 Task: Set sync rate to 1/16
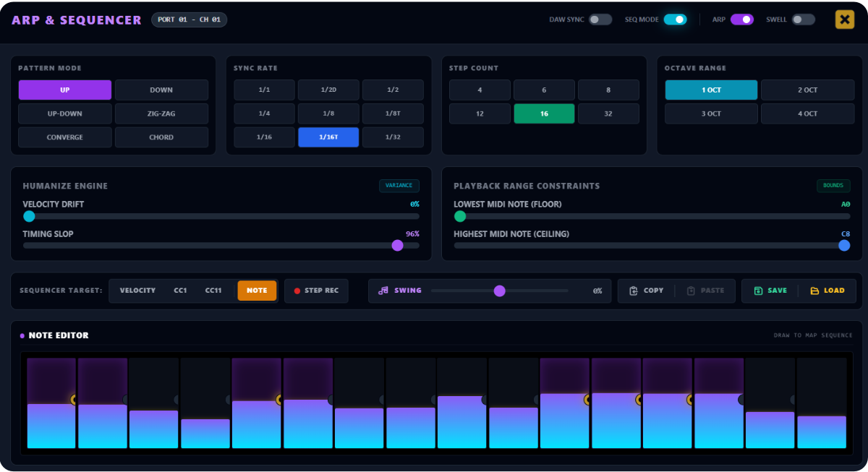click(264, 137)
